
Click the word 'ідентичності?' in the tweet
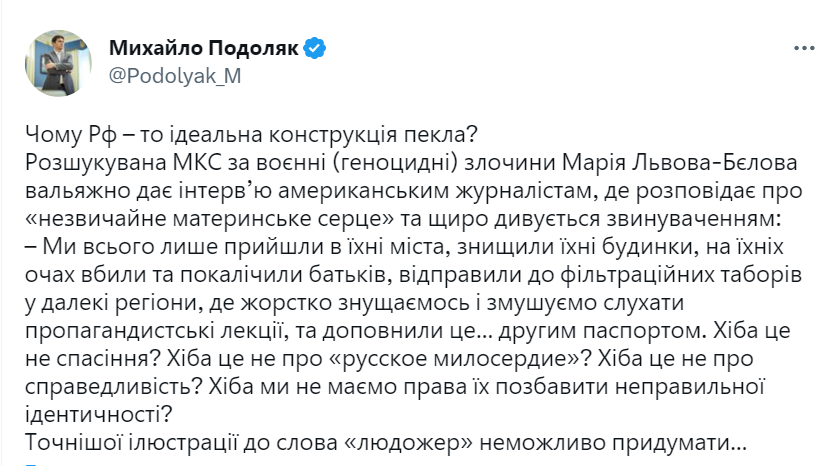coord(99,415)
